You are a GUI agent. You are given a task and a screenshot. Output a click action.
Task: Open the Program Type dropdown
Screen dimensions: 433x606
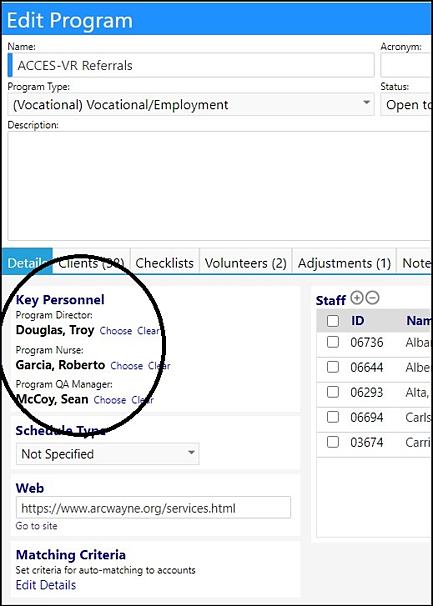point(191,104)
